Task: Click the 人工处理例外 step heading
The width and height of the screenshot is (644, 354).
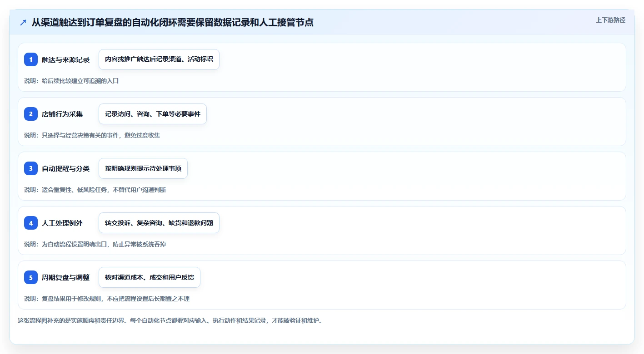Action: point(62,223)
